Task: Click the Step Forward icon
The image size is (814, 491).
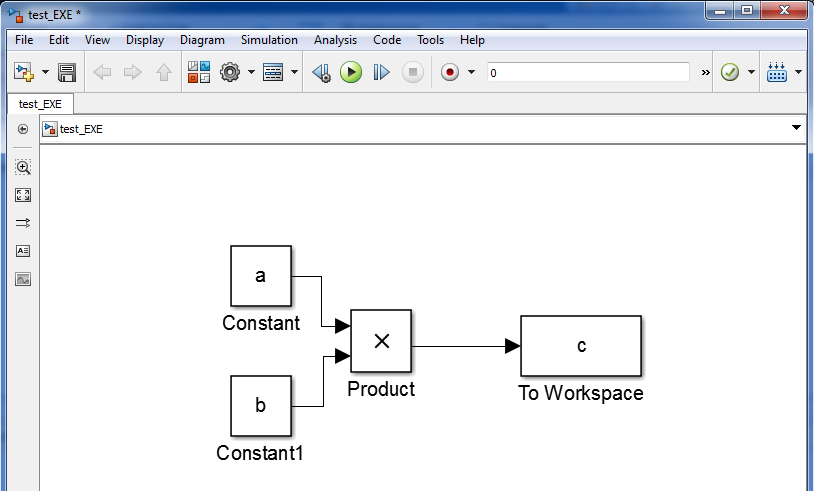Action: point(381,73)
